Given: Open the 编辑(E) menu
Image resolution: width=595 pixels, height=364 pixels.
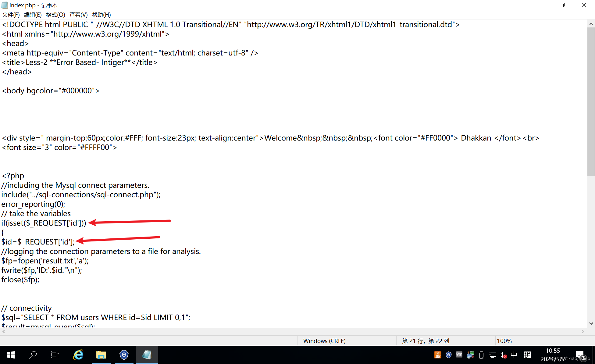Looking at the screenshot, I should tap(33, 15).
